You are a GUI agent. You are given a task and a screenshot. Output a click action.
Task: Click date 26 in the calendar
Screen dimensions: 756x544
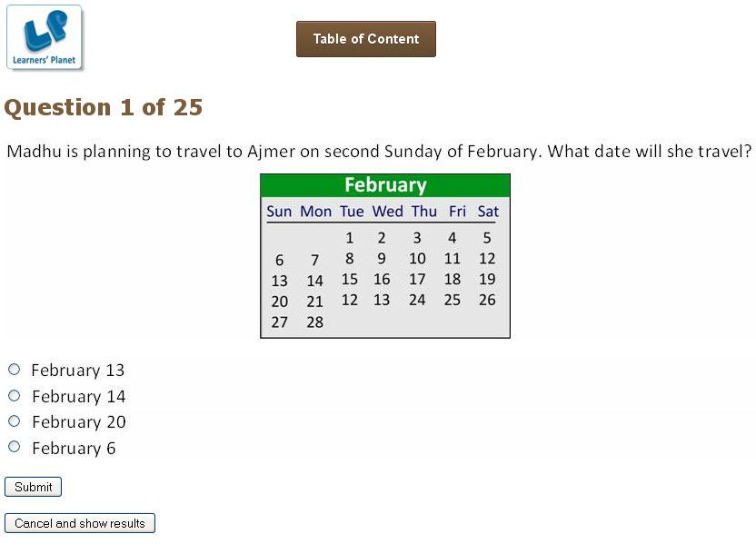(487, 300)
